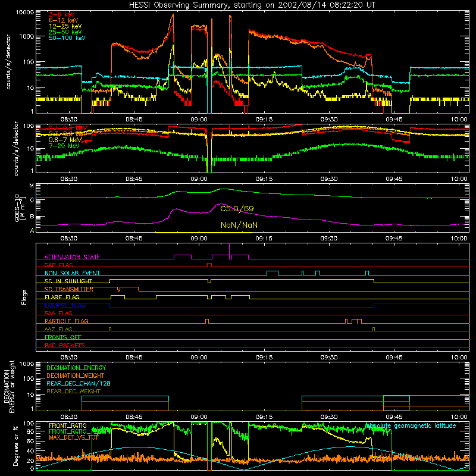Screen dimensions: 476x476
Task: Click the Absolute geomagnetic latitude label
Action: 411,426
